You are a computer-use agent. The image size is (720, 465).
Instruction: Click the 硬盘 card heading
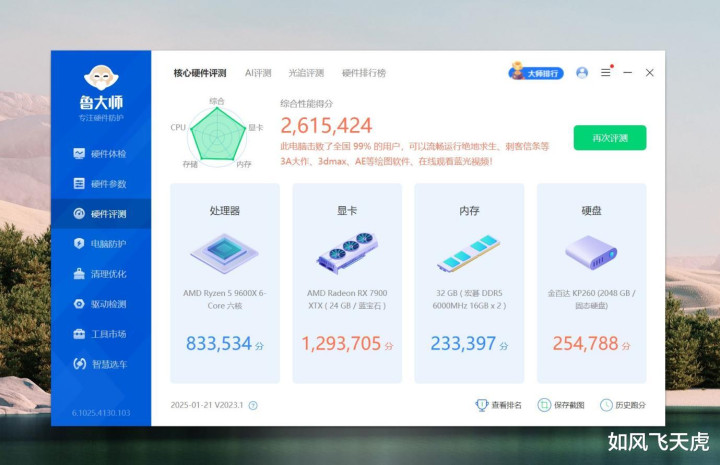pos(591,211)
